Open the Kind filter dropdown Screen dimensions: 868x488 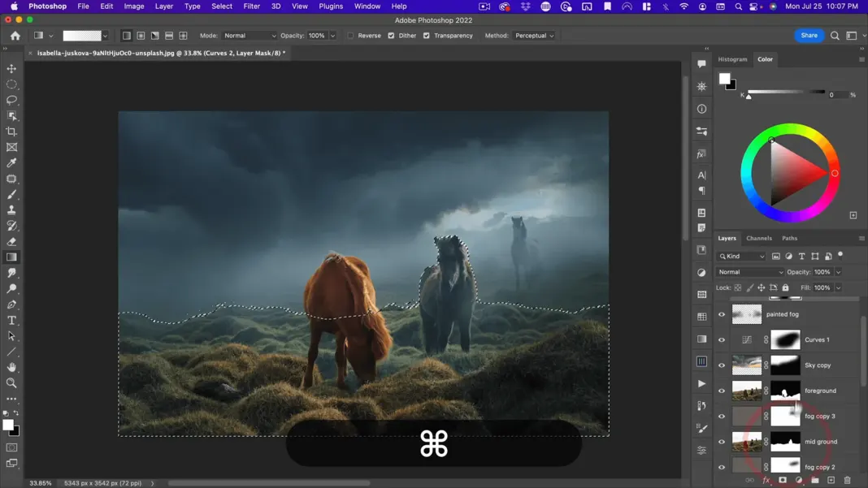coord(741,256)
